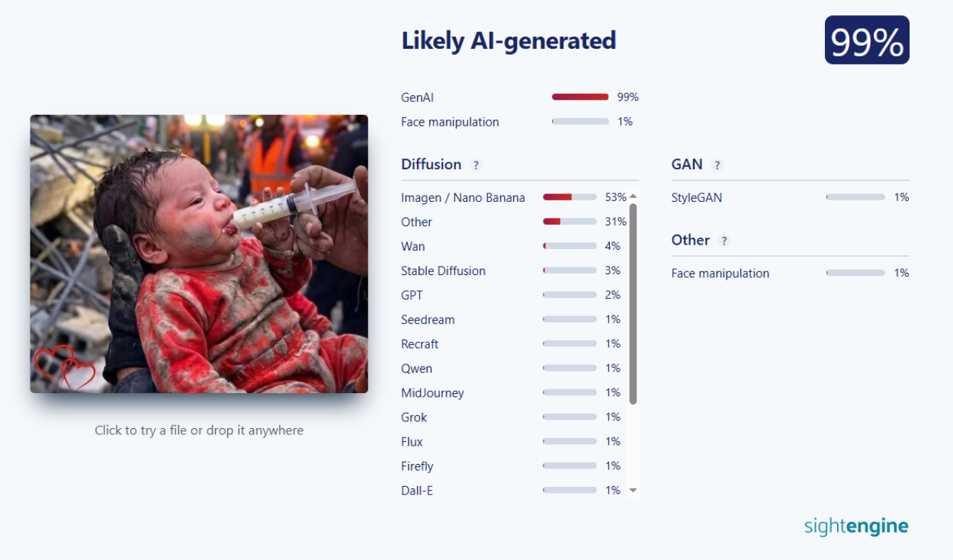Click the GAN section heading

tap(687, 165)
